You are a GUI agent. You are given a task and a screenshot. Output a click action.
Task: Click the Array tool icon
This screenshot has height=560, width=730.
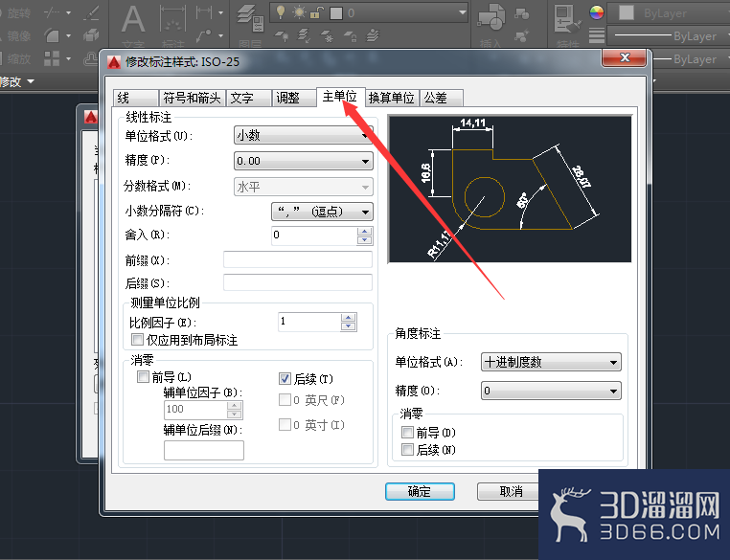point(52,58)
